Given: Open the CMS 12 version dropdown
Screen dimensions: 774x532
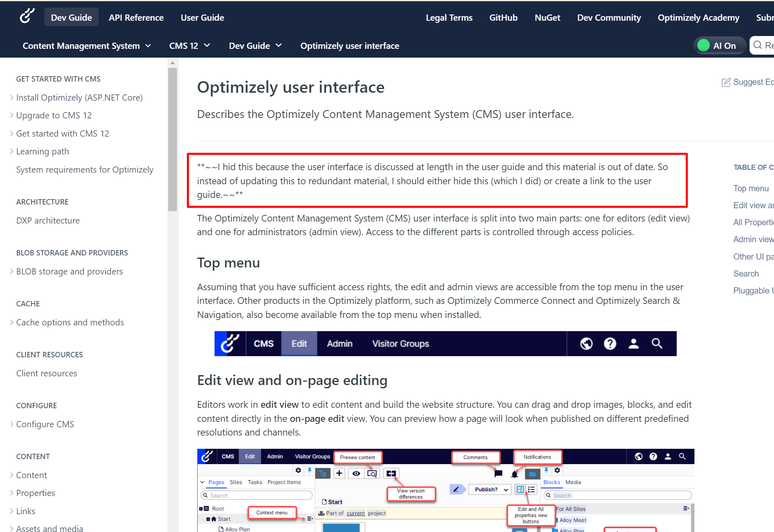Looking at the screenshot, I should pyautogui.click(x=189, y=46).
